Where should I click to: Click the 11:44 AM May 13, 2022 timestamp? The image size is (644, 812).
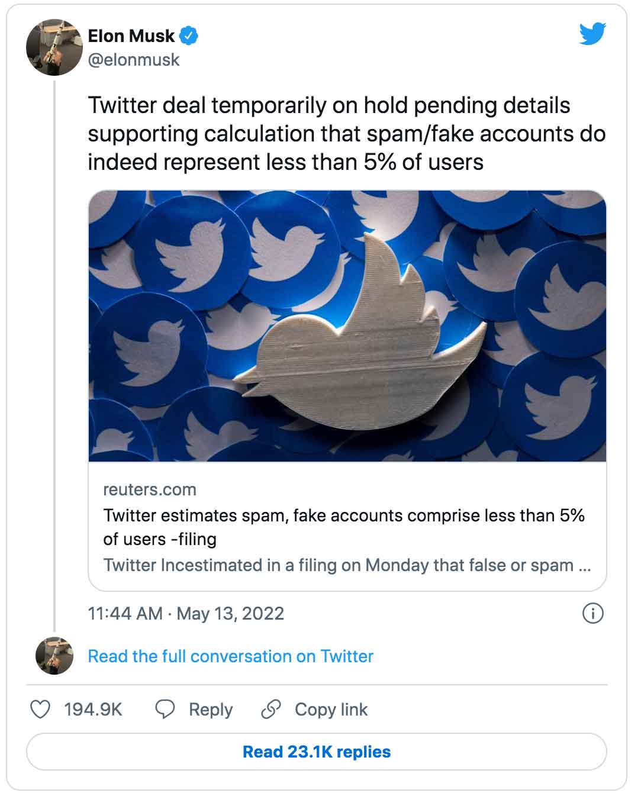tap(186, 613)
